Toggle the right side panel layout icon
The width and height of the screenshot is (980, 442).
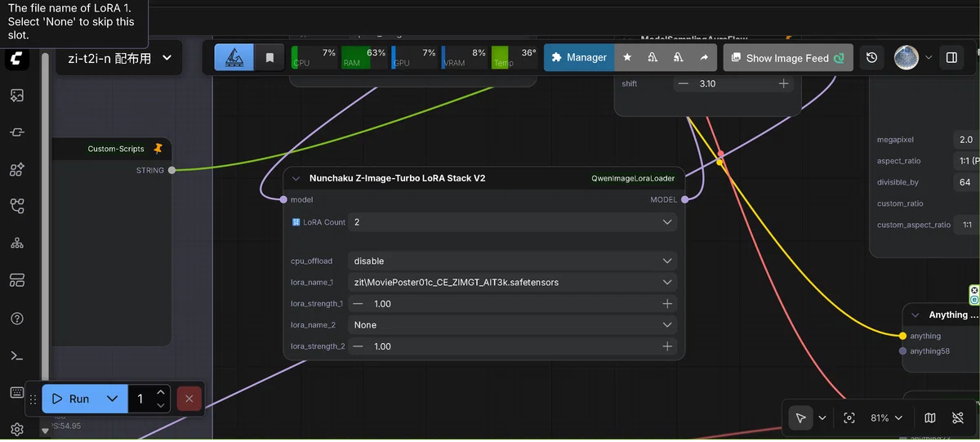[x=951, y=58]
